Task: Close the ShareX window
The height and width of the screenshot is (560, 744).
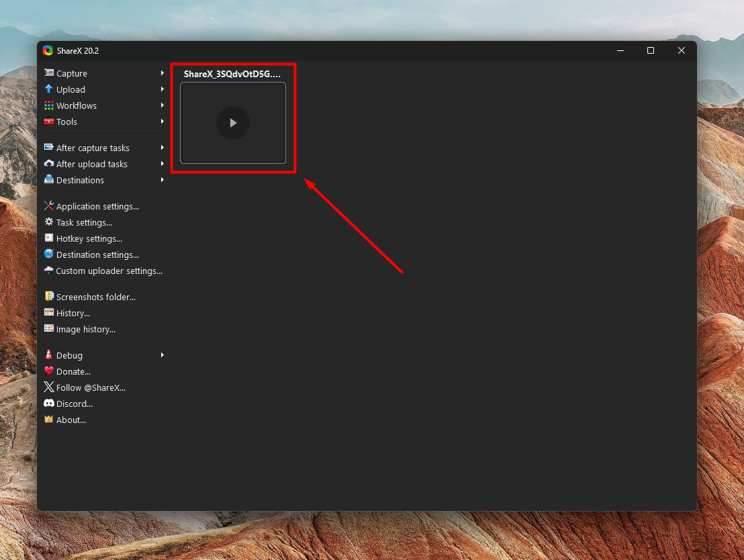Action: pyautogui.click(x=682, y=51)
